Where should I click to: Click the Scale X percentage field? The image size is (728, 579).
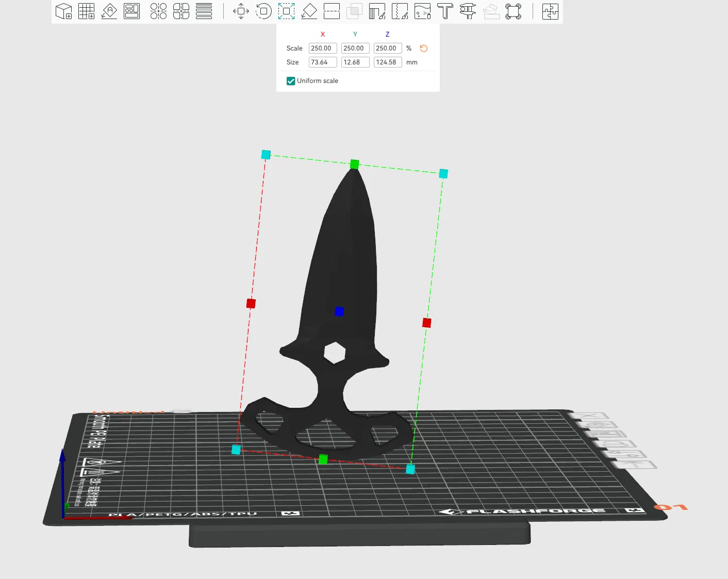(x=323, y=48)
